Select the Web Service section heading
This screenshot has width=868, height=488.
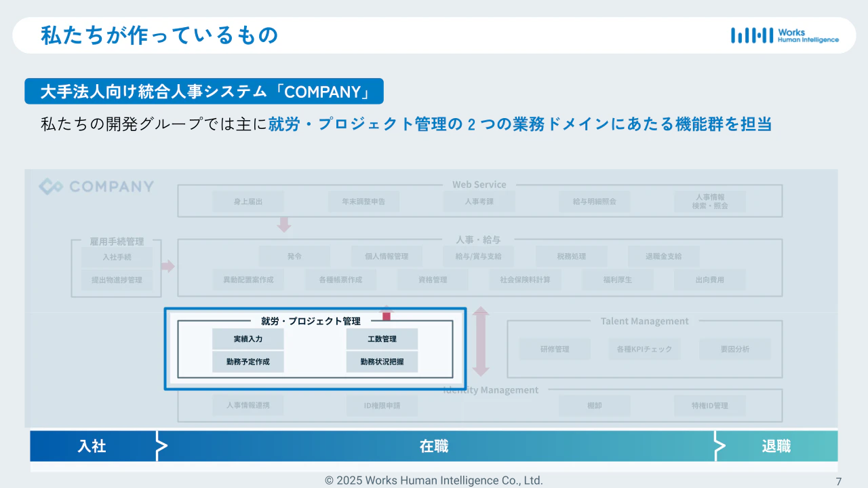coord(479,185)
